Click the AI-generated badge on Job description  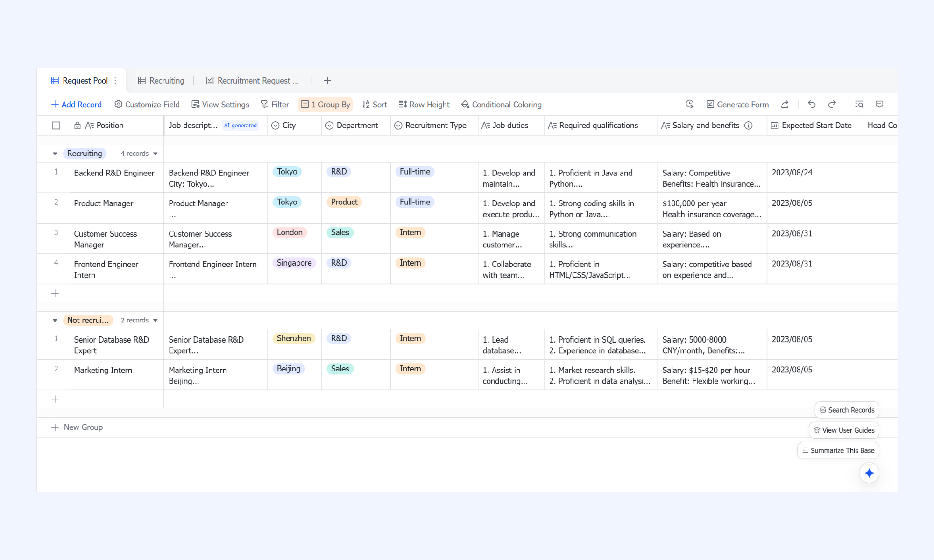pyautogui.click(x=241, y=126)
